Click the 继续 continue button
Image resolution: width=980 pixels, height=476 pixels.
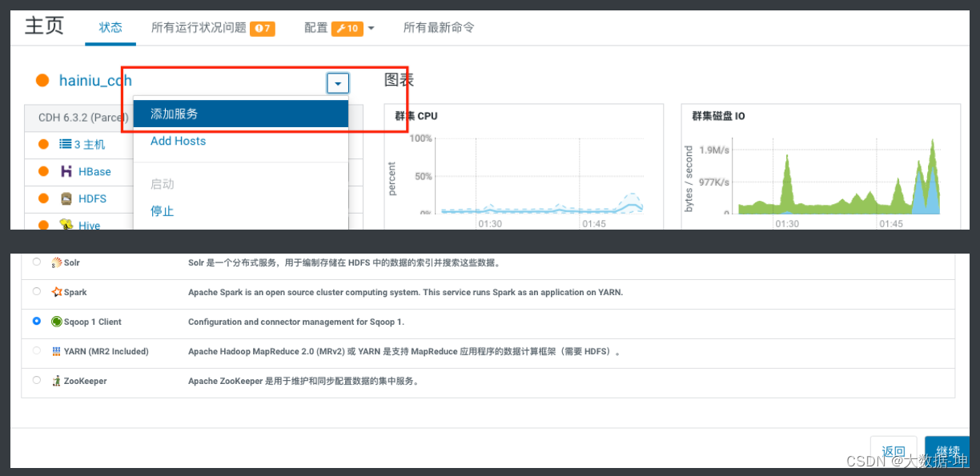(947, 452)
